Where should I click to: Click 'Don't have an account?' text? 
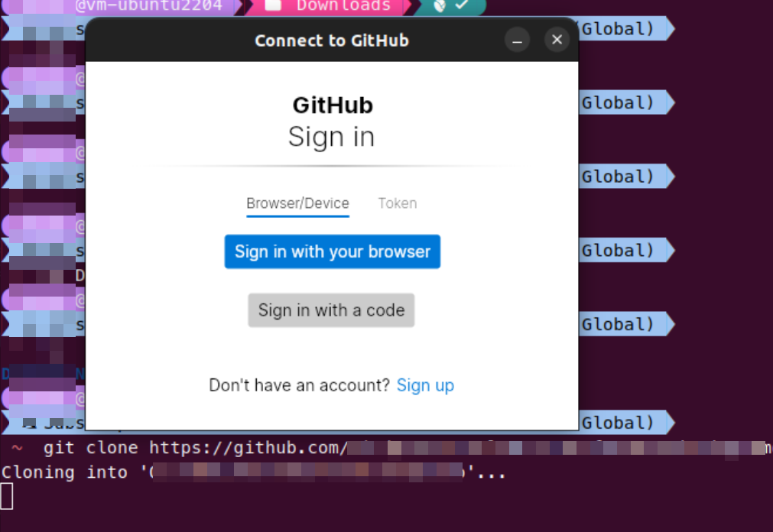click(x=299, y=385)
